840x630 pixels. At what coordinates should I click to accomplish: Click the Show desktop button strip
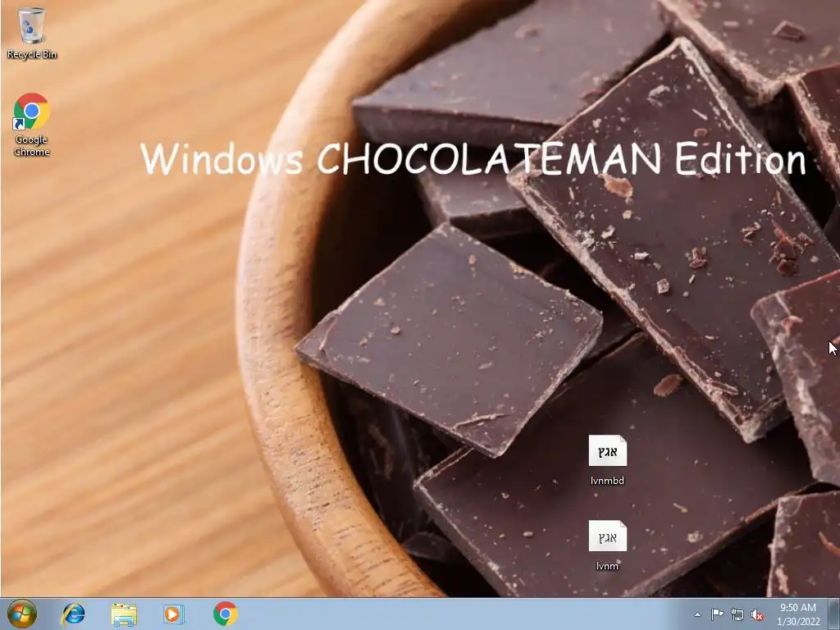(835, 614)
